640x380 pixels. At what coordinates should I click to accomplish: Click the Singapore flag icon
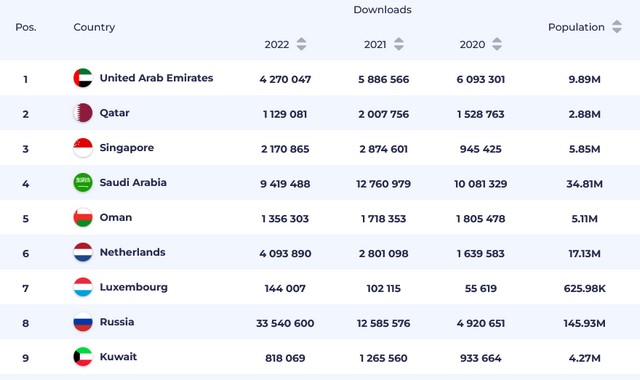pyautogui.click(x=83, y=148)
